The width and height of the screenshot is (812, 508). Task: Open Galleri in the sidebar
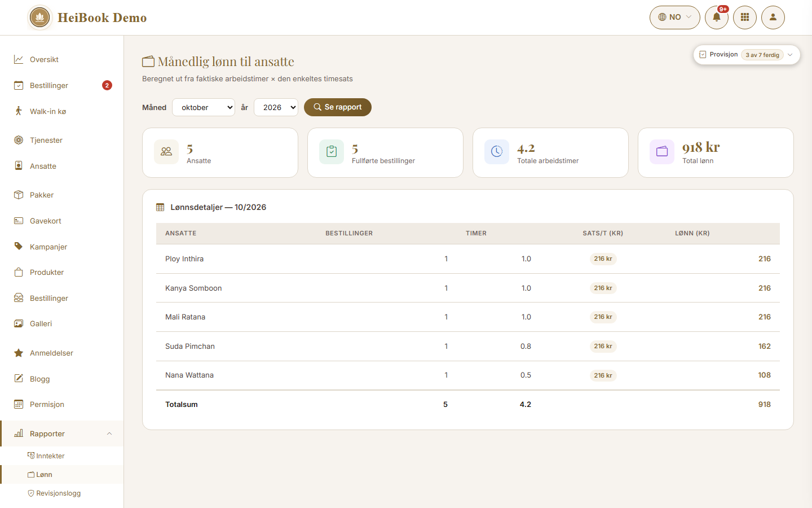click(x=62, y=323)
